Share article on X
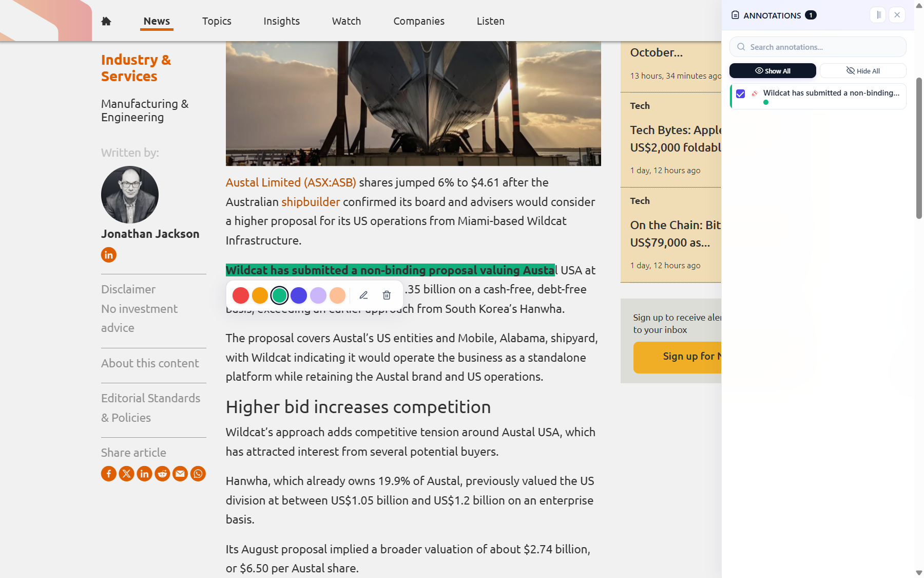Image resolution: width=924 pixels, height=578 pixels. [127, 474]
